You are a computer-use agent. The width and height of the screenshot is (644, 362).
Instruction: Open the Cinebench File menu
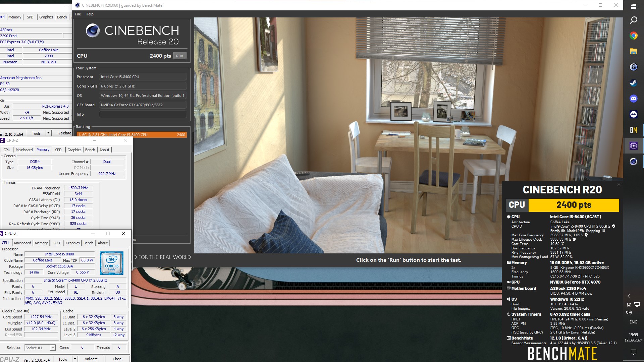pyautogui.click(x=78, y=14)
